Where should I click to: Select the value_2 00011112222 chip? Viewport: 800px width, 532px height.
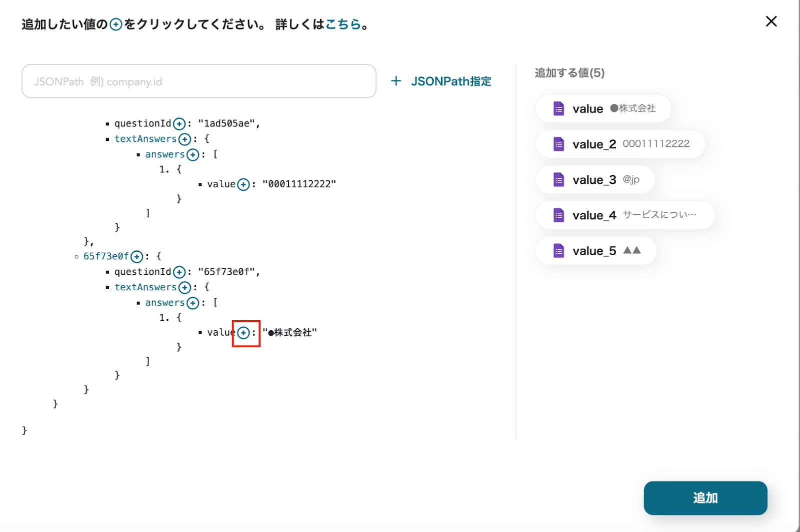620,144
